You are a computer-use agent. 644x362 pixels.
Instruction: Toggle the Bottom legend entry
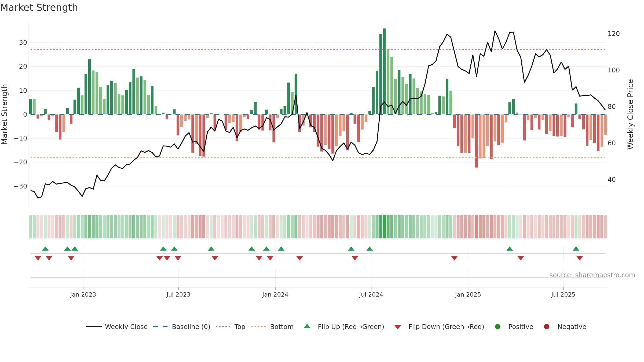click(272, 327)
